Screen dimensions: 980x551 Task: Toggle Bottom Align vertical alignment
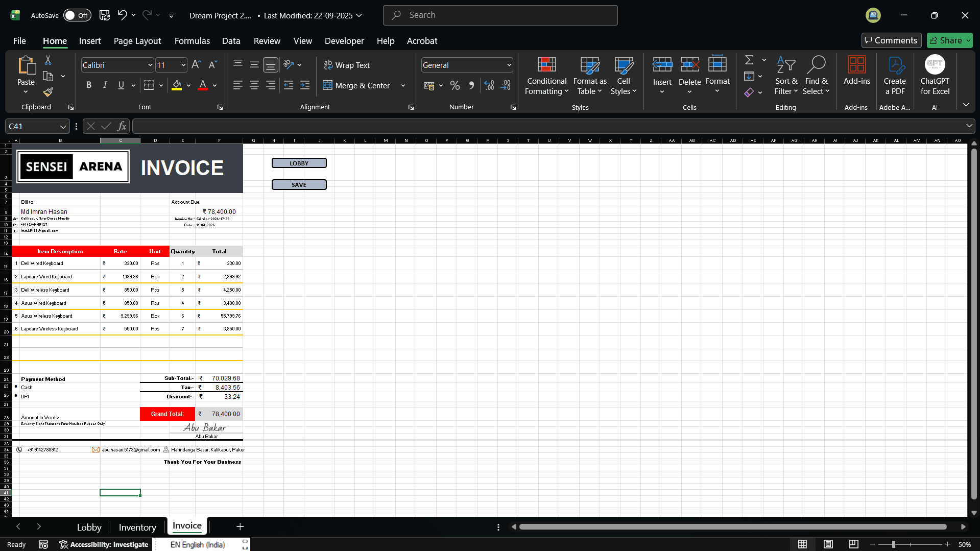pos(271,65)
